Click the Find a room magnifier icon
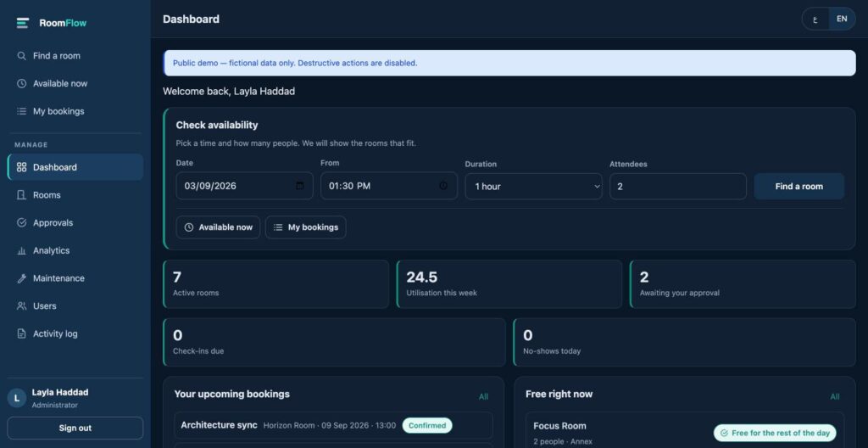Image resolution: width=868 pixels, height=448 pixels. coord(21,56)
